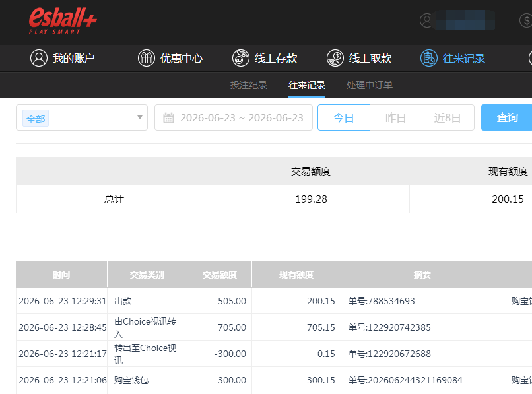Select the 今日 date filter
532x394 pixels.
tap(344, 117)
